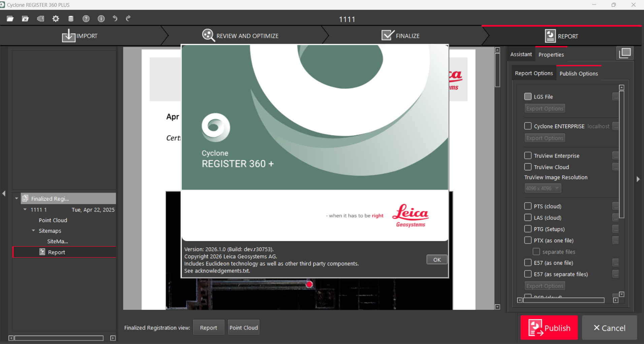
Task: Click the Report item icon in tree
Action: point(42,252)
